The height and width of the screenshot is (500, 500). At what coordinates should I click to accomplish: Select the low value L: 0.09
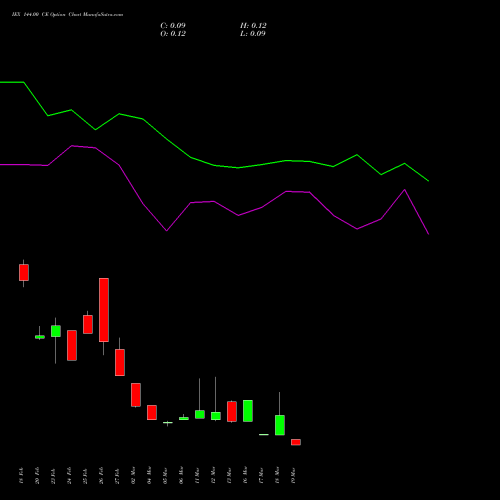[x=253, y=34]
